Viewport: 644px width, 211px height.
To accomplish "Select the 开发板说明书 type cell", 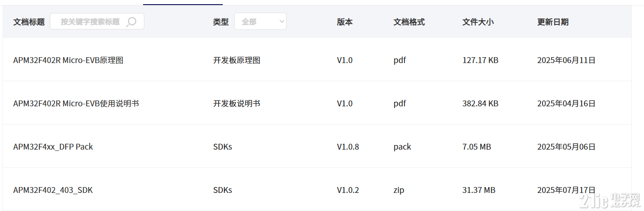I will point(237,103).
